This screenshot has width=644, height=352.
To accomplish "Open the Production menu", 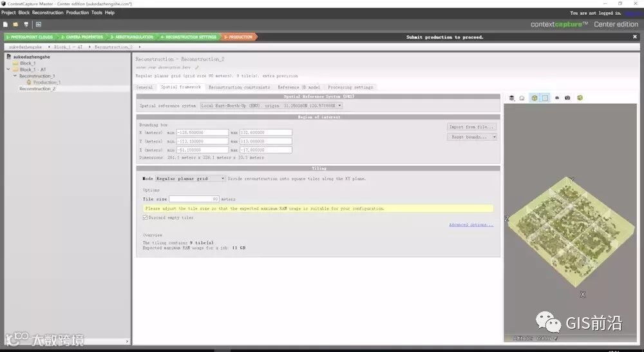I will click(x=77, y=13).
